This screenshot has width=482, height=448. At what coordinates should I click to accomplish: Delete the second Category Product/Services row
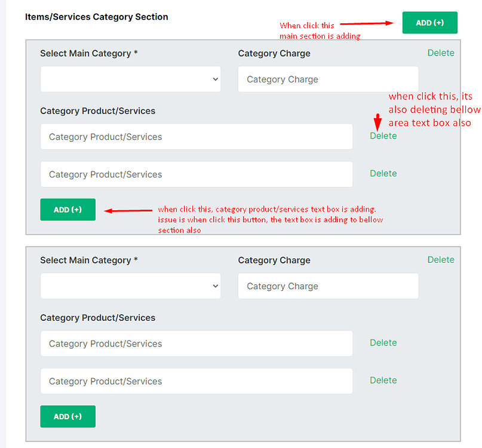383,173
